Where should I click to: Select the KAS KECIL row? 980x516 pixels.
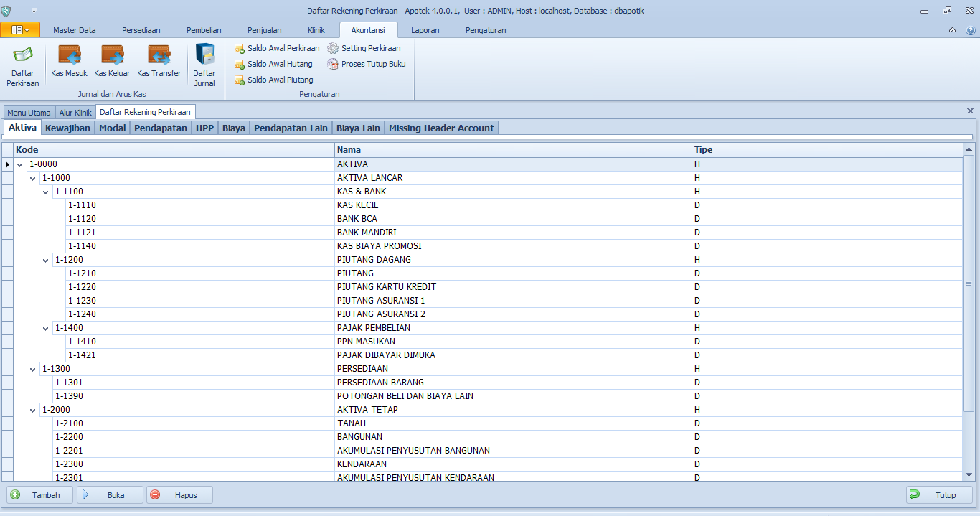tap(481, 205)
